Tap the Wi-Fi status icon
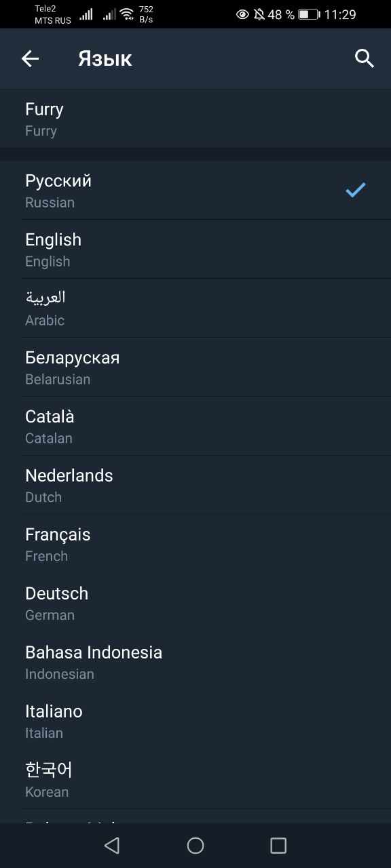This screenshot has height=868, width=391. 127,14
